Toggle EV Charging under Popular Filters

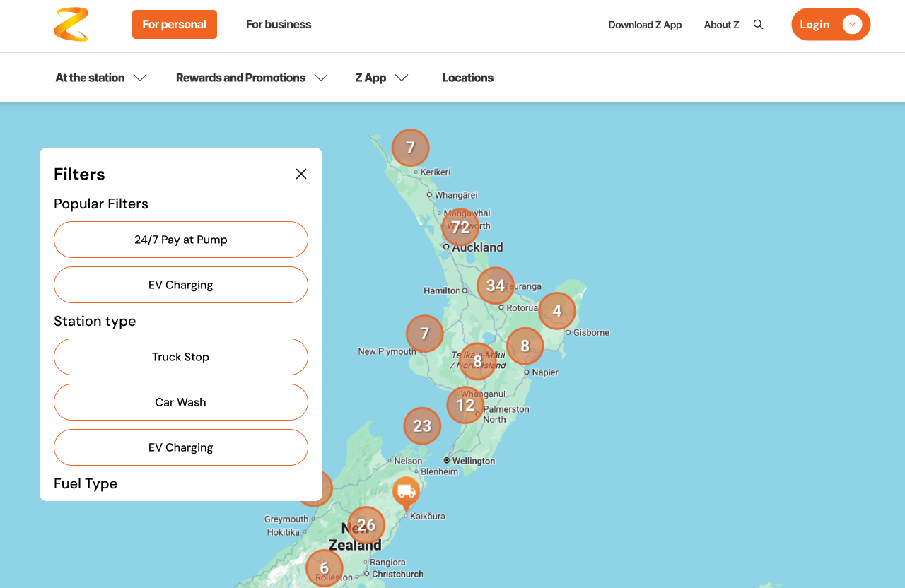click(x=181, y=285)
